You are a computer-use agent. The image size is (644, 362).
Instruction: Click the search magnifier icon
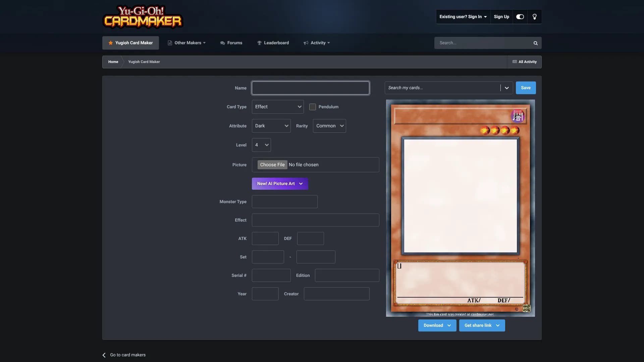[x=535, y=43]
